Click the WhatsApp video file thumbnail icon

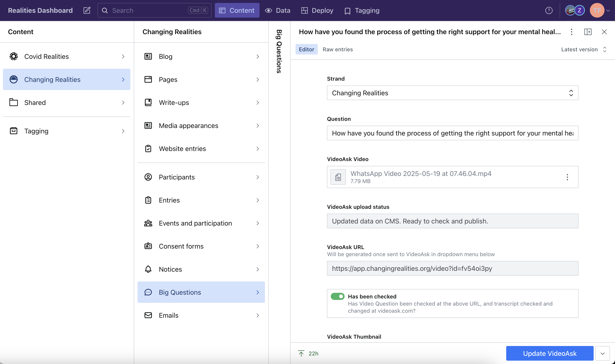click(x=338, y=177)
